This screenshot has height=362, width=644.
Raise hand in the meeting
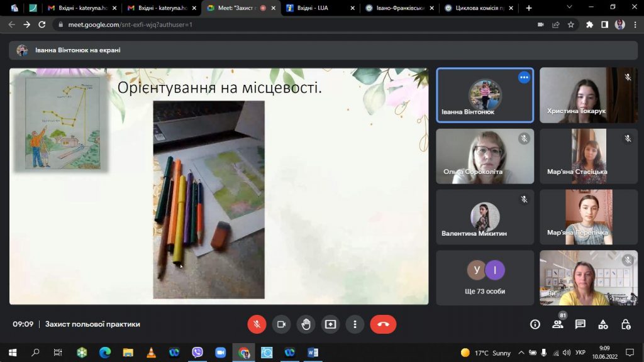(x=306, y=324)
